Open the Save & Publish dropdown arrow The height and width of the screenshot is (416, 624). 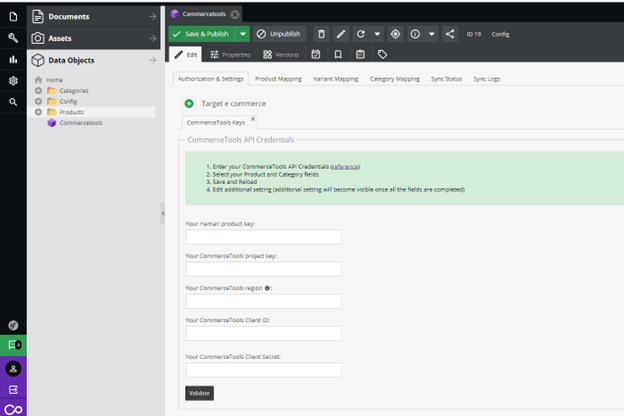242,34
